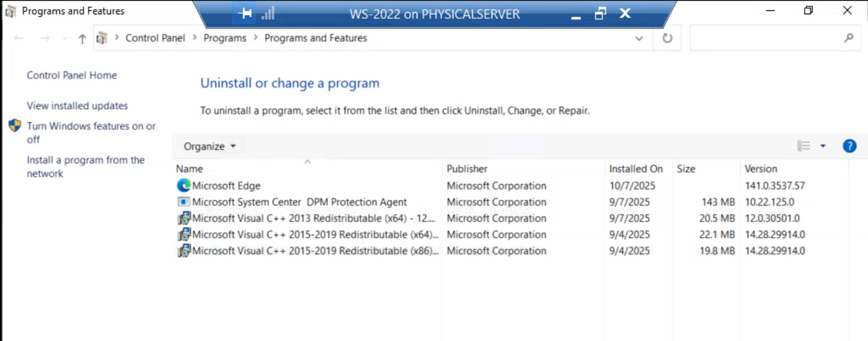The width and height of the screenshot is (868, 341).
Task: Open the address bar history dropdown
Action: 639,38
